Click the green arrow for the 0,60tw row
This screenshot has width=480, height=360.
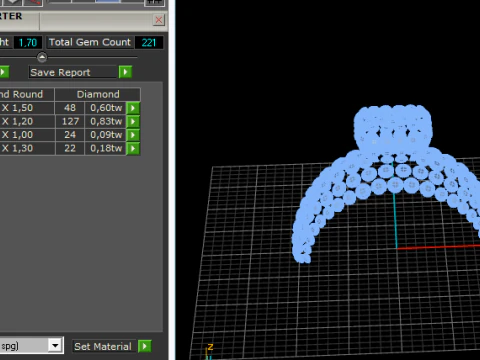133,108
